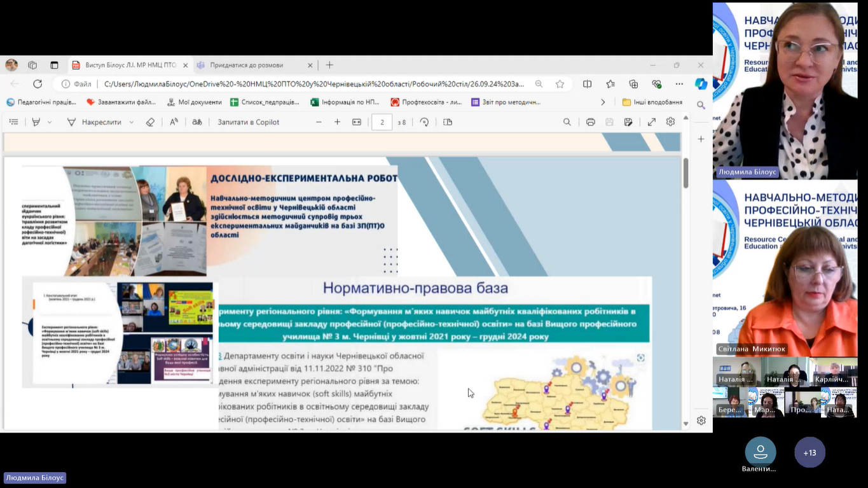
Task: Open the PDF table of contents panel
Action: [x=13, y=122]
